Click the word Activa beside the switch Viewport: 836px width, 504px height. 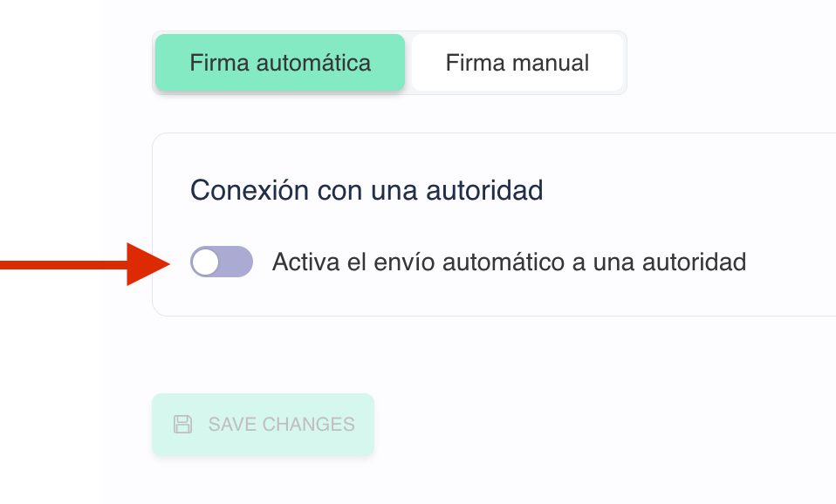(301, 262)
